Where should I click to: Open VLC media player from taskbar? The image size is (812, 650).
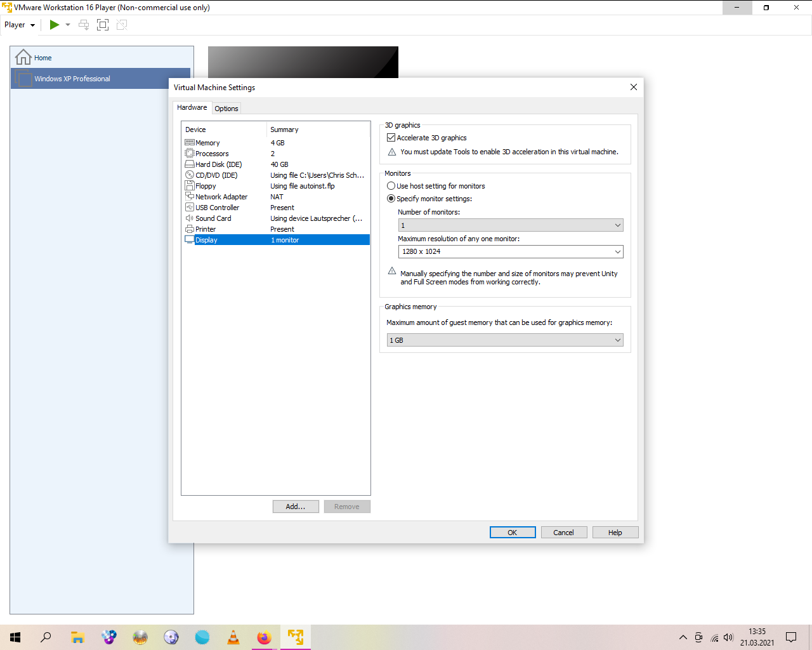click(233, 637)
